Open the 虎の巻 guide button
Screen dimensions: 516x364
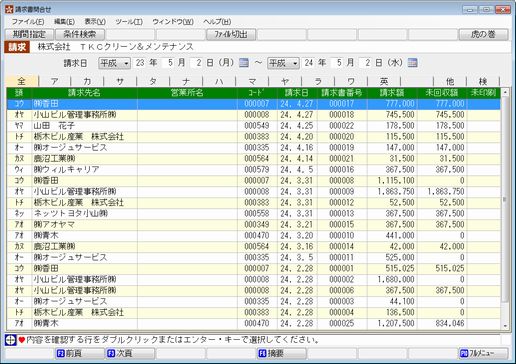pos(483,34)
